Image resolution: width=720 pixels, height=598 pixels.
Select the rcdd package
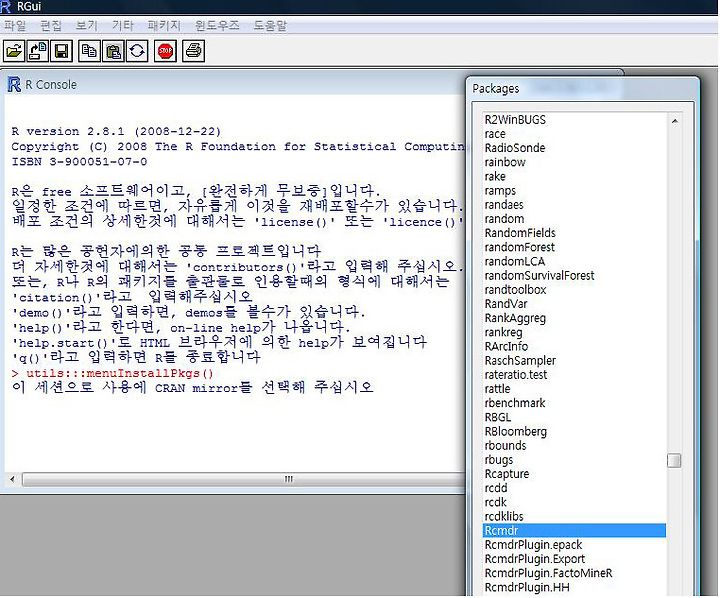(574, 488)
